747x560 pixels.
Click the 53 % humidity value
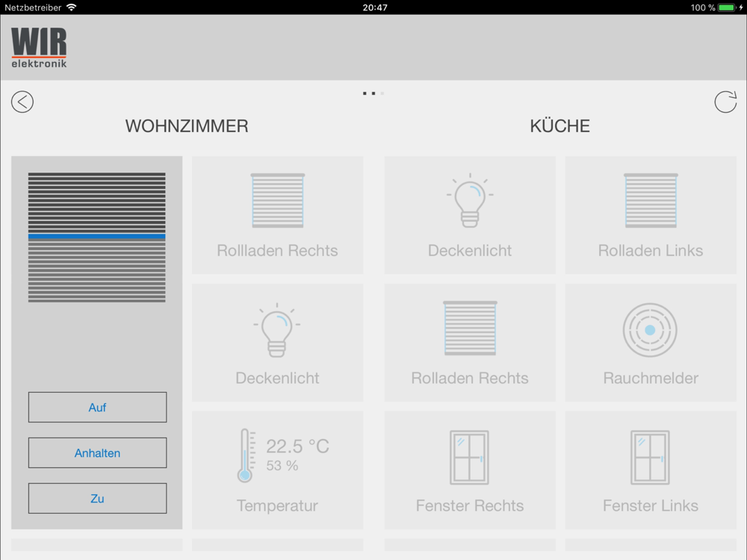coord(282,466)
